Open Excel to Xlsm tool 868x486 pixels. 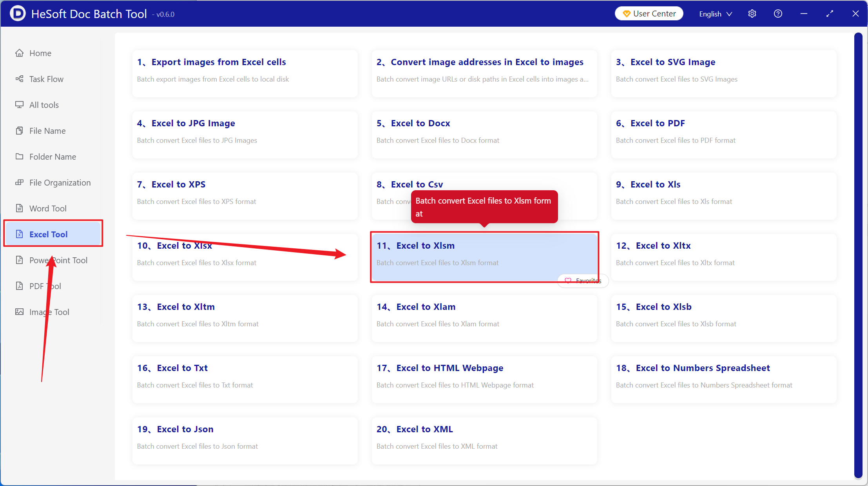point(484,257)
